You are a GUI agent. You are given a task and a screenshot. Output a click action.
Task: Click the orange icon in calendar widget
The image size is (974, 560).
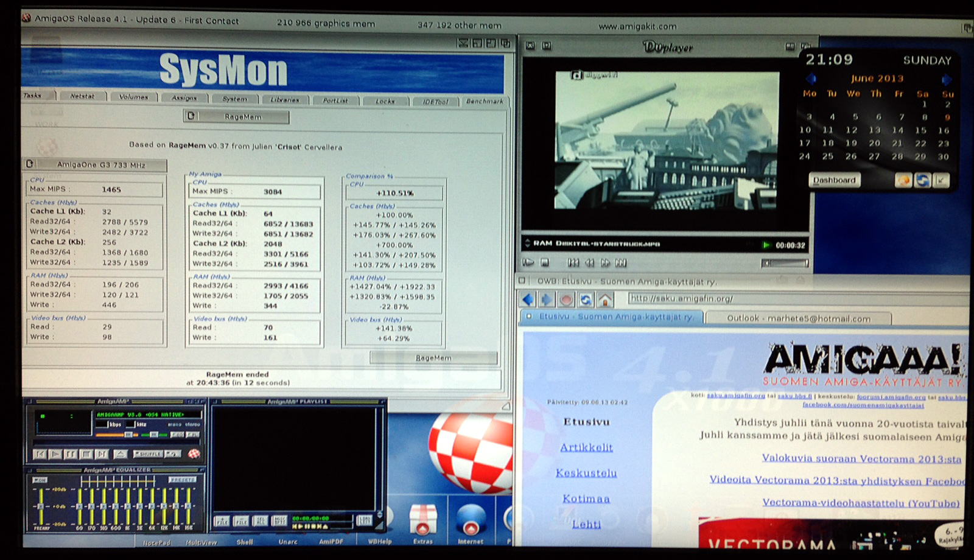click(x=903, y=180)
